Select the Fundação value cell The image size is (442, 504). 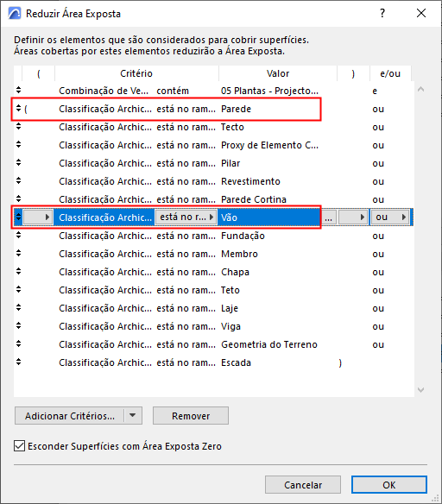pyautogui.click(x=243, y=236)
